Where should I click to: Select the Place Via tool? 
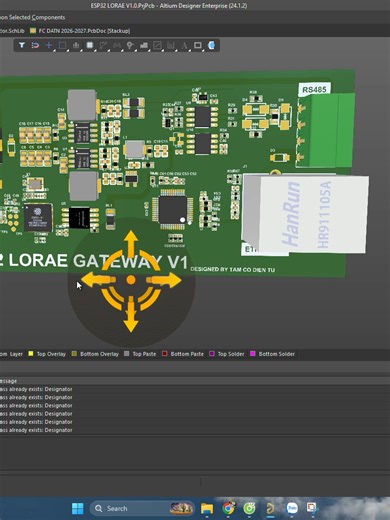tap(130, 45)
